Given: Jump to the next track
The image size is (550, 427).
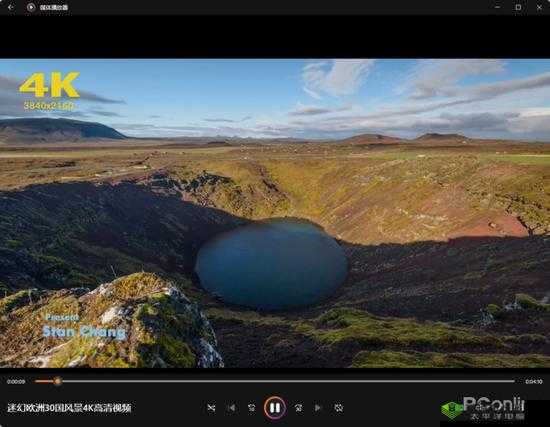Looking at the screenshot, I should point(318,408).
